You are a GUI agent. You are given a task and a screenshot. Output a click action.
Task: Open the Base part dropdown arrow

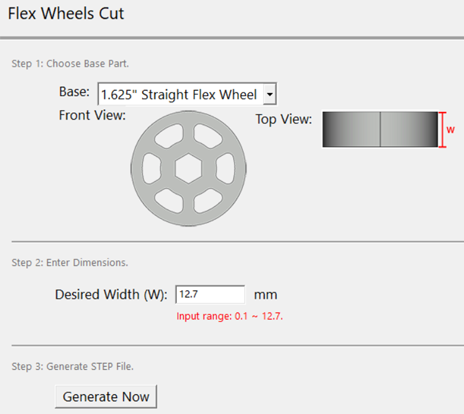(269, 94)
